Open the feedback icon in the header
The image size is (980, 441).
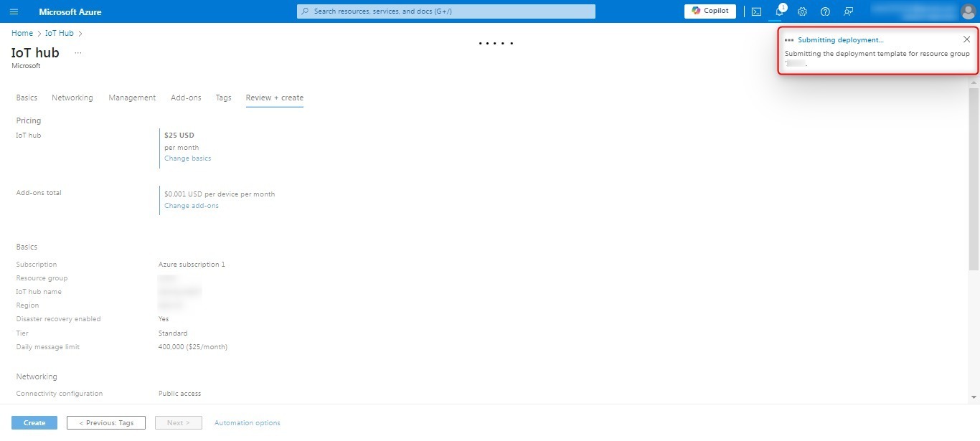[848, 11]
